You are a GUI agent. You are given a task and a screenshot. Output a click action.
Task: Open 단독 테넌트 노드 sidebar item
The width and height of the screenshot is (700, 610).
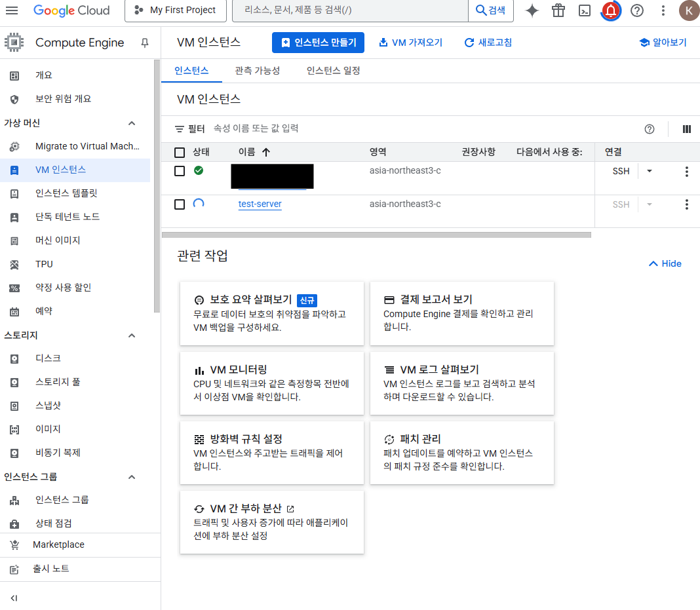(x=75, y=217)
